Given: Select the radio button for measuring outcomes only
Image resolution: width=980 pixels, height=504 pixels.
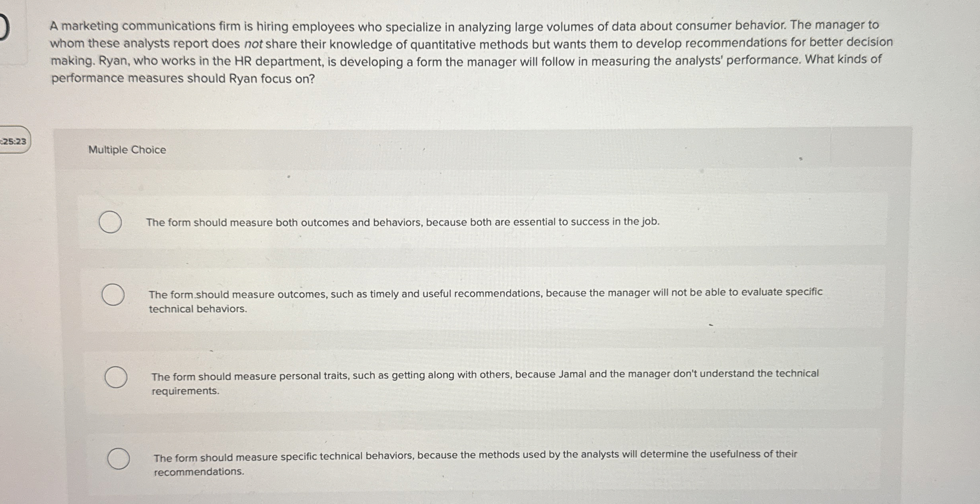Looking at the screenshot, I should coord(113,294).
